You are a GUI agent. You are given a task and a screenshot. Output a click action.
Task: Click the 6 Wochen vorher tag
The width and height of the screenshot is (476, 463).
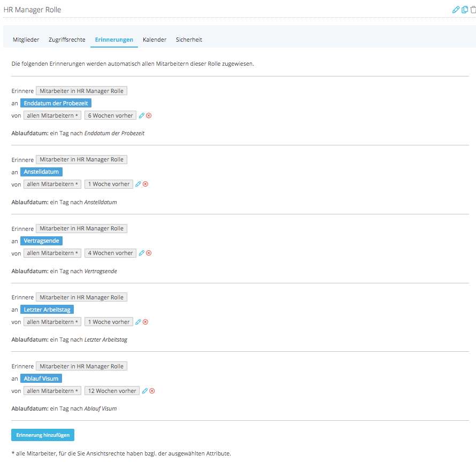pyautogui.click(x=110, y=115)
